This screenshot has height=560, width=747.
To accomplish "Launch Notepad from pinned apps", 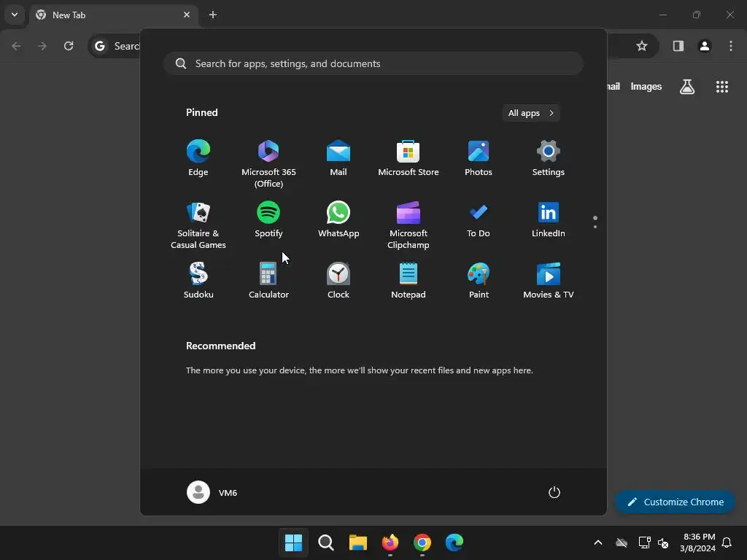I will point(409,281).
